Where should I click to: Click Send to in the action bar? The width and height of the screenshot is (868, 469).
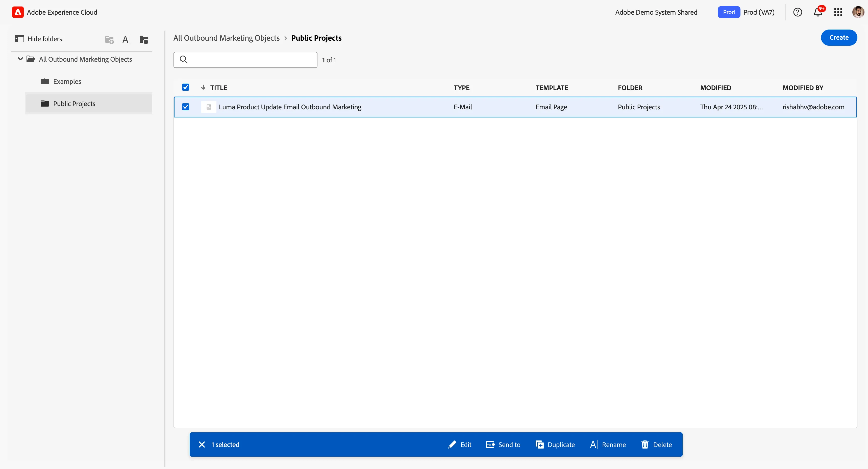pyautogui.click(x=503, y=445)
